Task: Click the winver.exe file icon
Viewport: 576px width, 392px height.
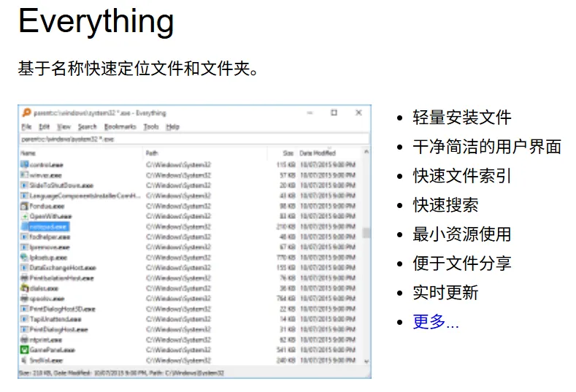Action: click(24, 175)
